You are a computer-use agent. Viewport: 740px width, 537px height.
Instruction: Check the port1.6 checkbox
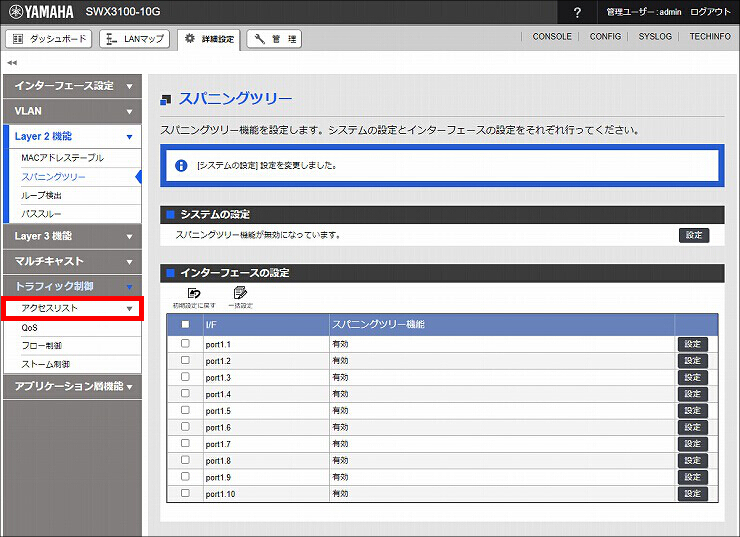click(x=185, y=427)
